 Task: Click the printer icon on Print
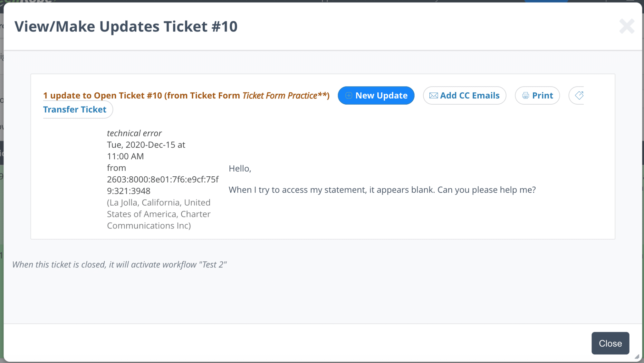(x=525, y=96)
